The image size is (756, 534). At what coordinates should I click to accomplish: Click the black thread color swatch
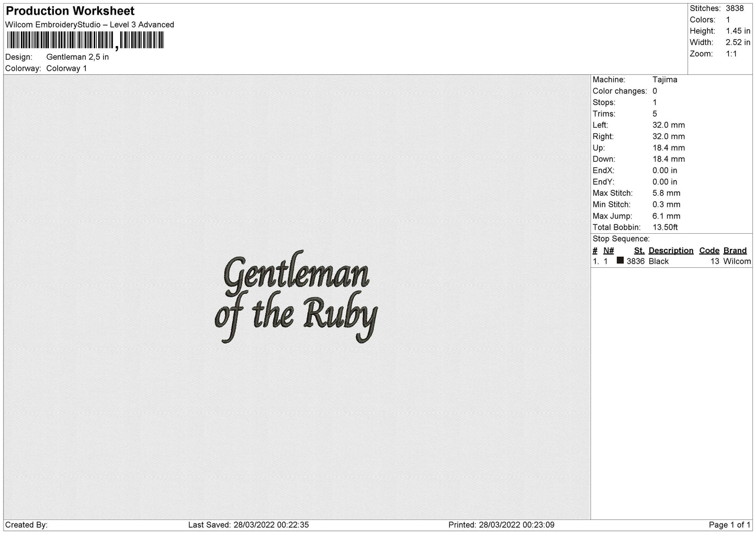coord(620,260)
